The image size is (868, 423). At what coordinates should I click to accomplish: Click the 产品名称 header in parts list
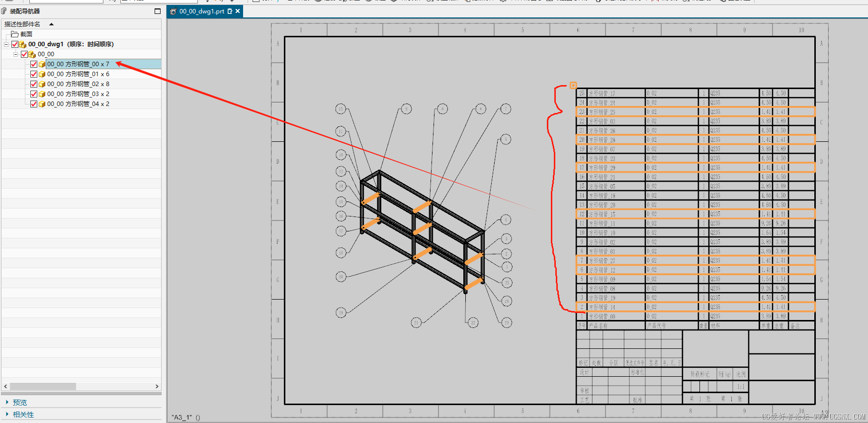click(616, 325)
